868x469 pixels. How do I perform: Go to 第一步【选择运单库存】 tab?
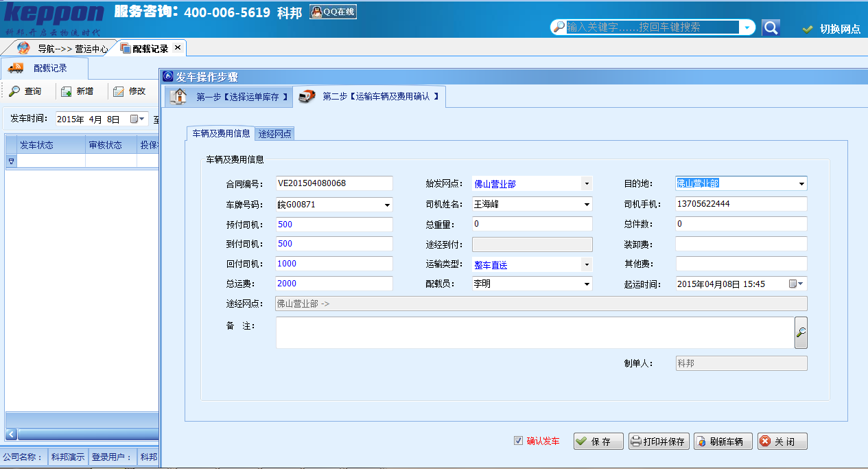pyautogui.click(x=229, y=97)
